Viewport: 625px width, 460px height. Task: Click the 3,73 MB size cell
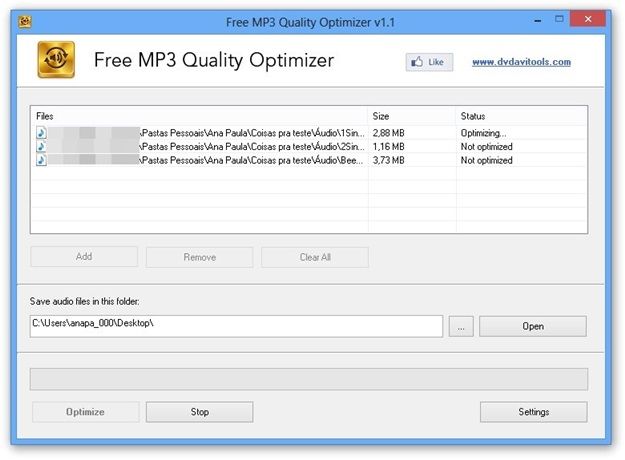pos(389,160)
